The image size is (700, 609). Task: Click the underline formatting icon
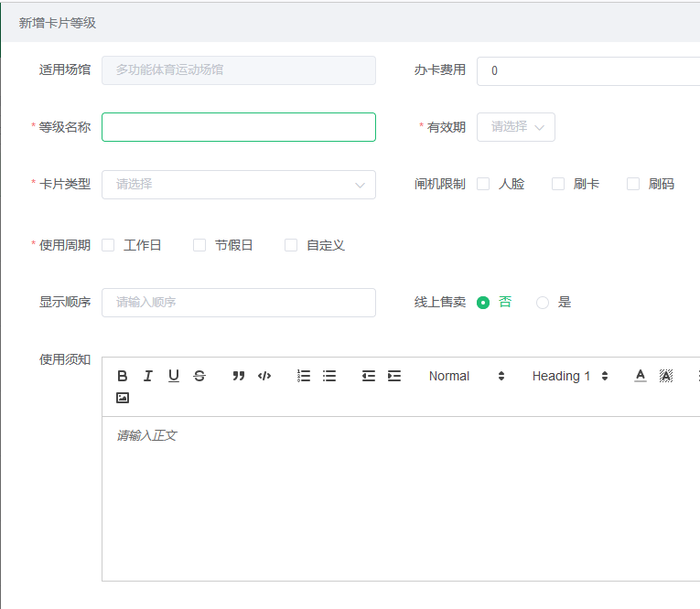[x=174, y=376]
